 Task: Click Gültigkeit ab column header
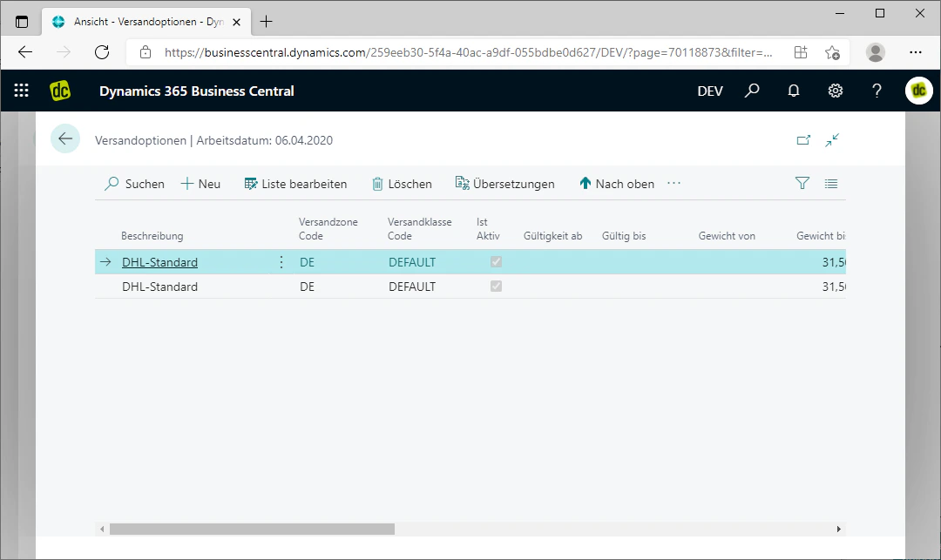click(552, 236)
